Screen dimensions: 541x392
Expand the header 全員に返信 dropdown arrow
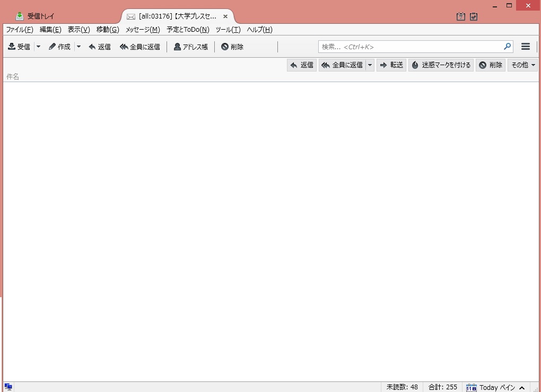tap(370, 65)
